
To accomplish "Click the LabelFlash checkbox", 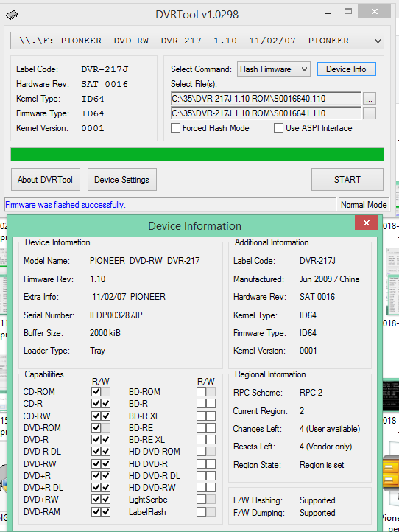I will click(x=202, y=511).
